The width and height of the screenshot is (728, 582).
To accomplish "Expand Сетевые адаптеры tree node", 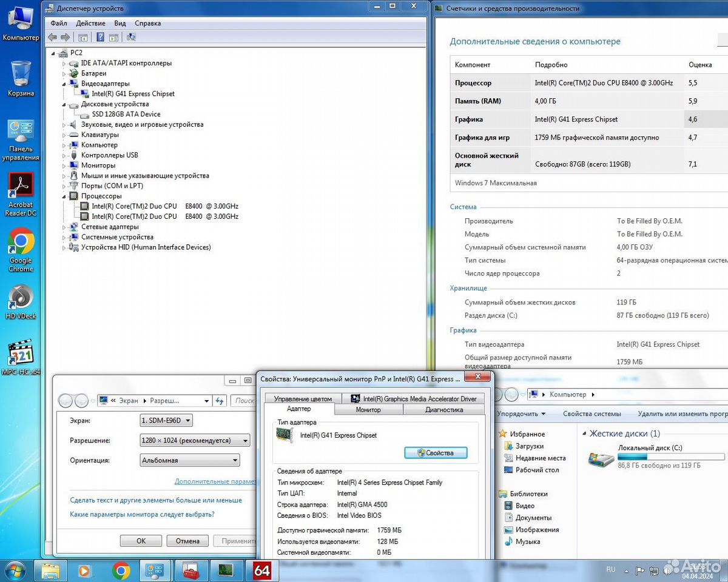I will pyautogui.click(x=64, y=227).
